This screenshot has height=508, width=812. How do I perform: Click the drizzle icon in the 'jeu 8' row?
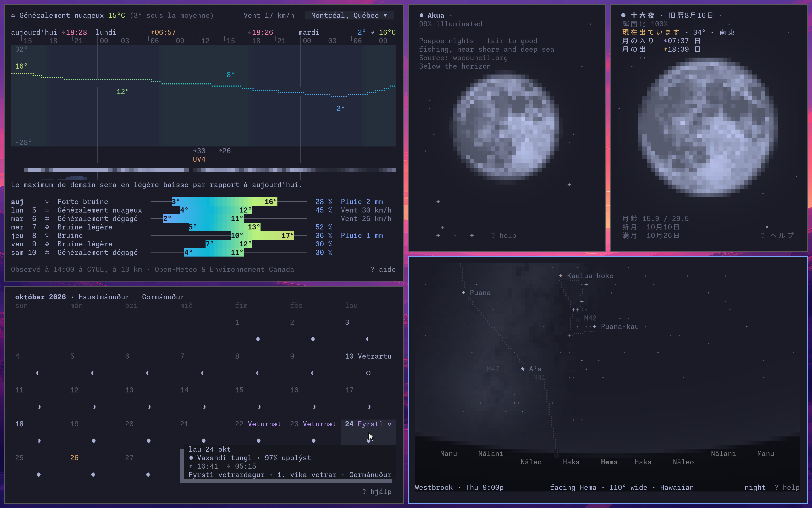(x=47, y=236)
